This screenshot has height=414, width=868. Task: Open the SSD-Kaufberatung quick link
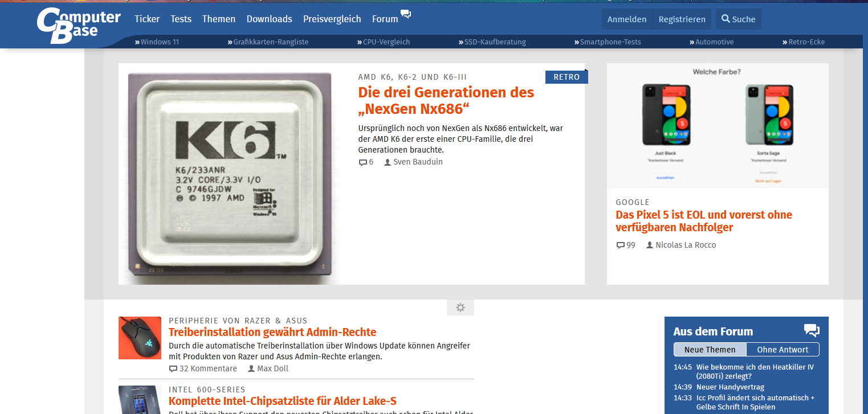(x=492, y=42)
